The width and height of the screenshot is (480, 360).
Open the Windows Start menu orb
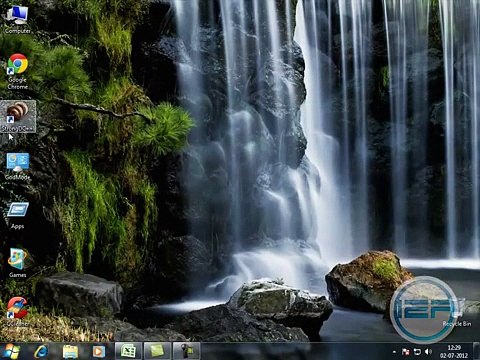coord(12,351)
